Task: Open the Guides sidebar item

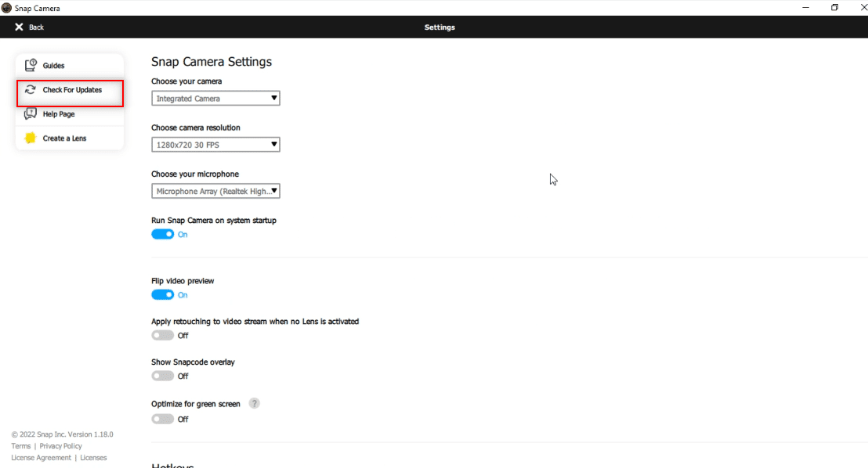Action: coord(70,65)
